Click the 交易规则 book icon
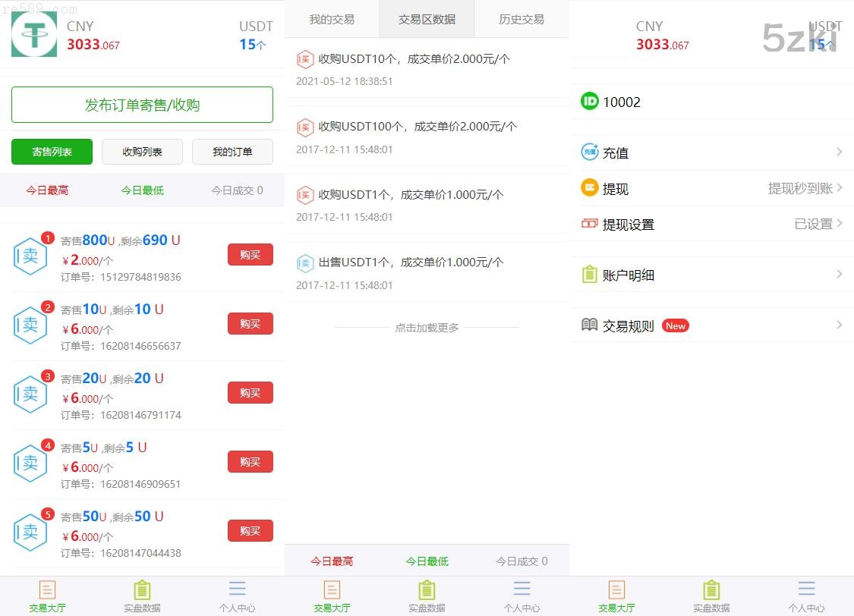 590,325
